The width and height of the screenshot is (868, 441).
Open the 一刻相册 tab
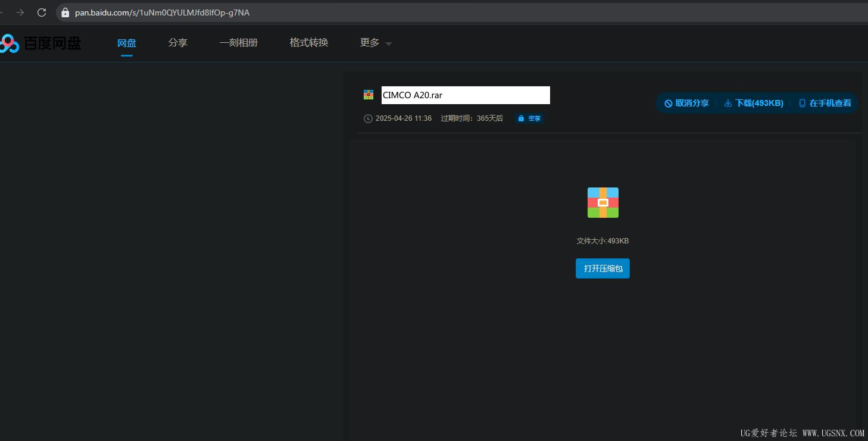(x=239, y=43)
